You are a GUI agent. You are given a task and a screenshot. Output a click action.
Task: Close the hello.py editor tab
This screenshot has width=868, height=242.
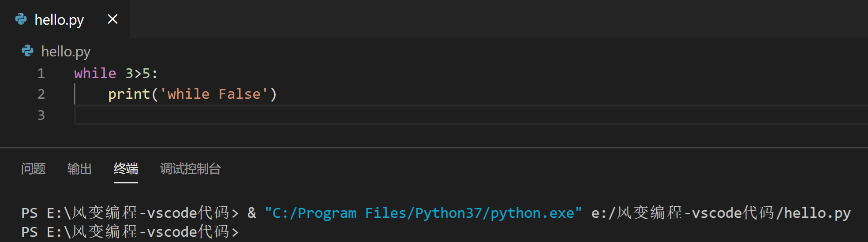[112, 19]
